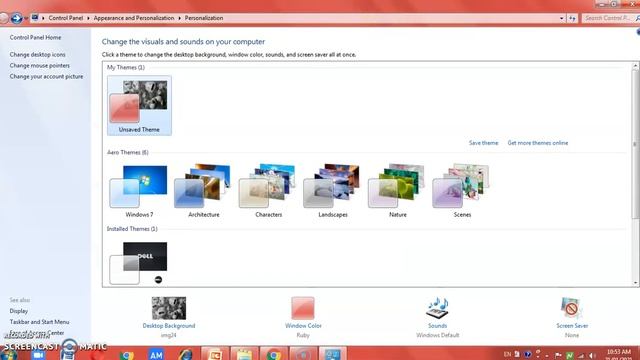Select the installed Dell theme
Image resolution: width=640 pixels, height=360 pixels.
(139, 263)
